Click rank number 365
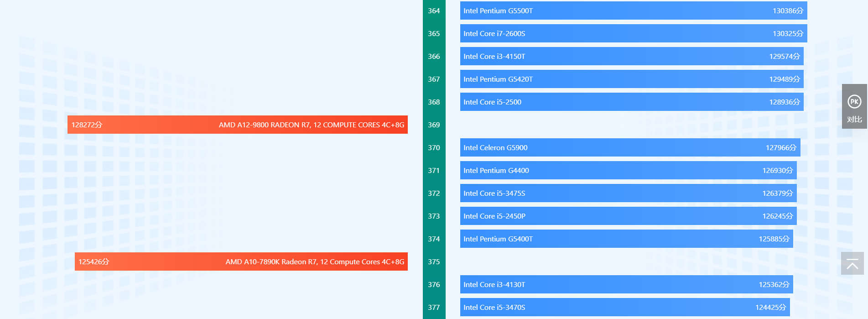 pyautogui.click(x=434, y=33)
